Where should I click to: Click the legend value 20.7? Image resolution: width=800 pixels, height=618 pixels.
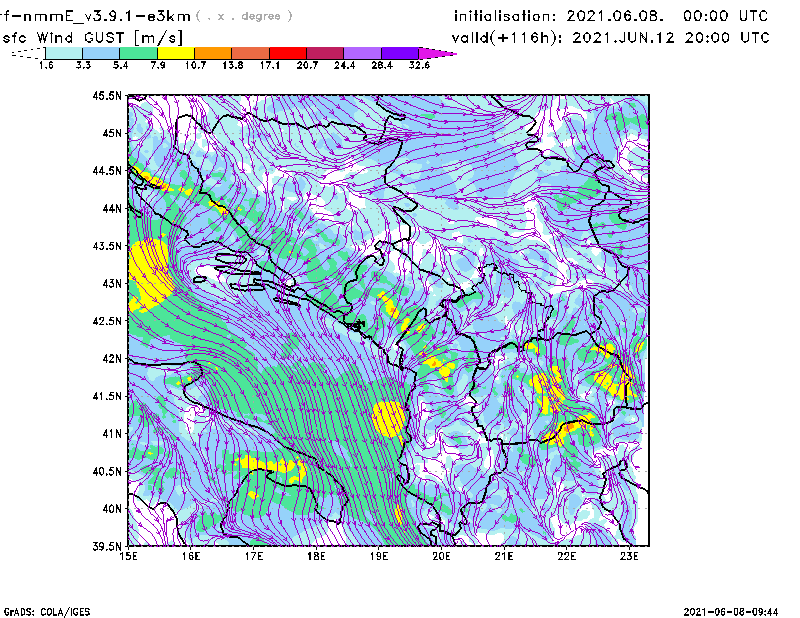point(307,65)
